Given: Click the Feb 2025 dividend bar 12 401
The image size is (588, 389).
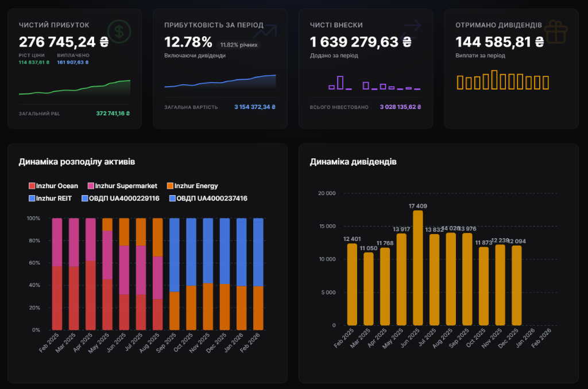Looking at the screenshot, I should pyautogui.click(x=352, y=285).
